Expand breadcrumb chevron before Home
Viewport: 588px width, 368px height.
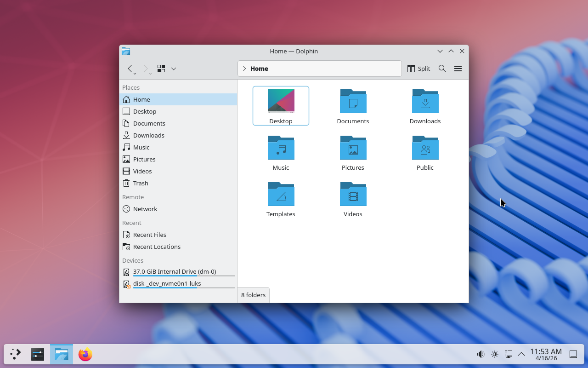coord(244,69)
